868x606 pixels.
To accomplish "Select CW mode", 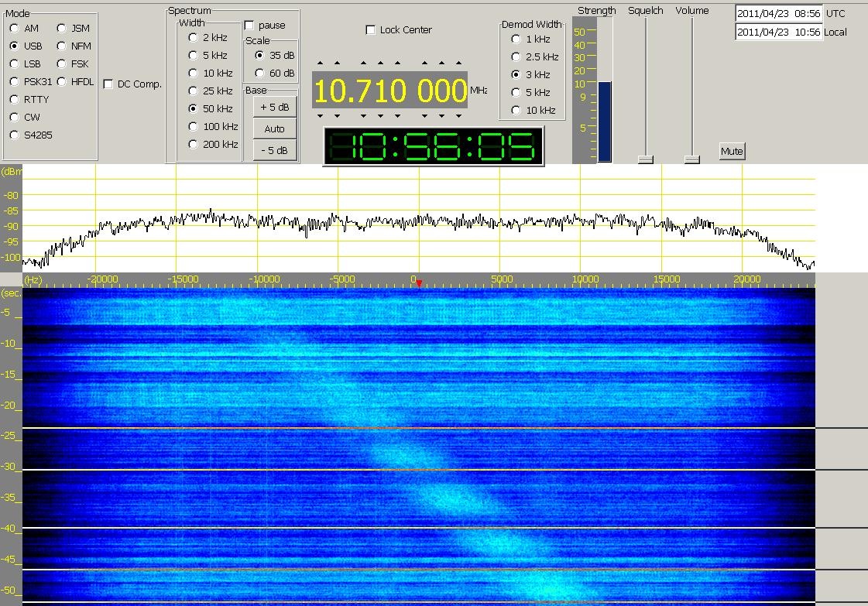I will click(x=15, y=118).
